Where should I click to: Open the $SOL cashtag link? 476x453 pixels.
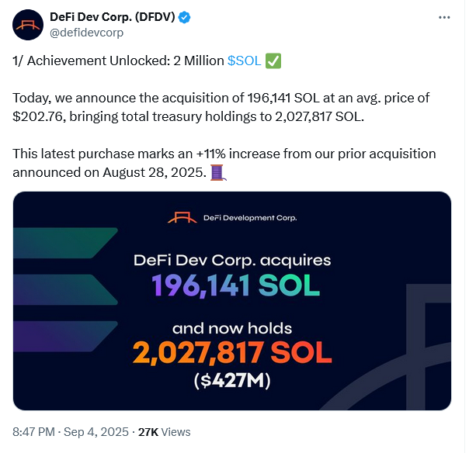244,61
